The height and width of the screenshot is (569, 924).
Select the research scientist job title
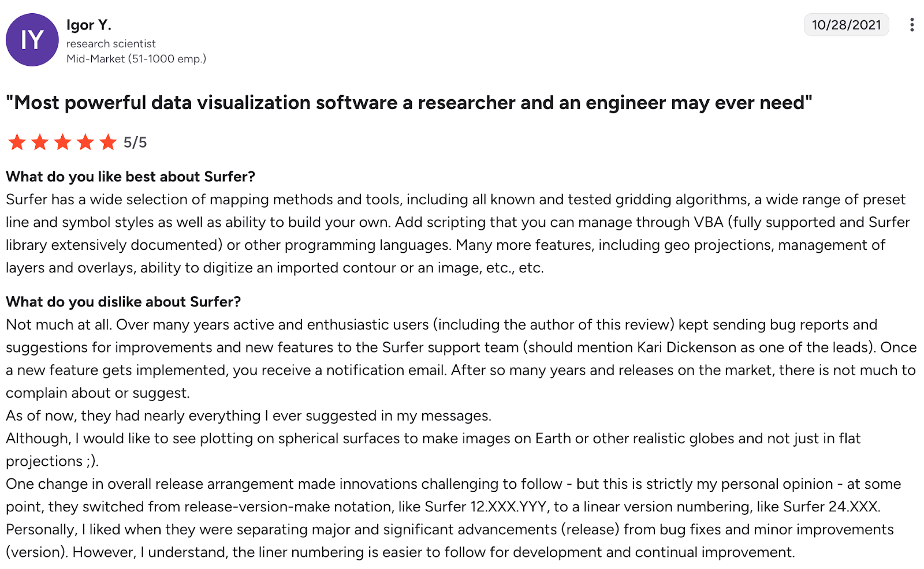(x=111, y=43)
